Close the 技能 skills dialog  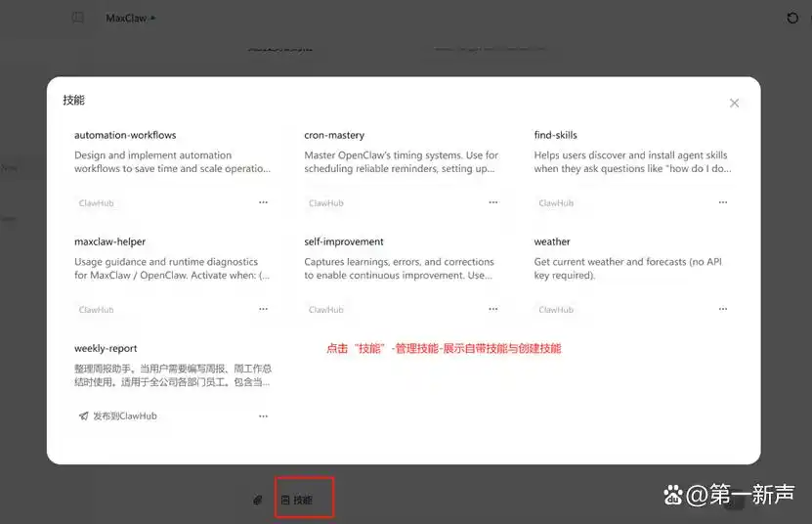tap(734, 103)
